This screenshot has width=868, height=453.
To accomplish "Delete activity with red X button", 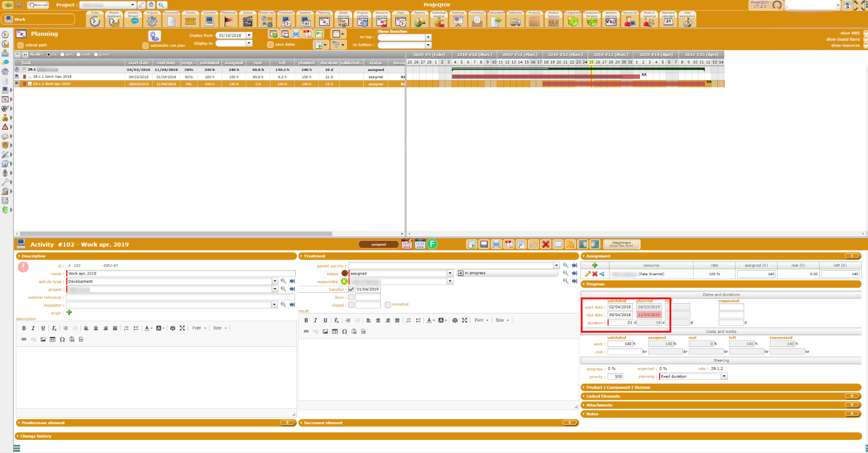I will tap(546, 244).
